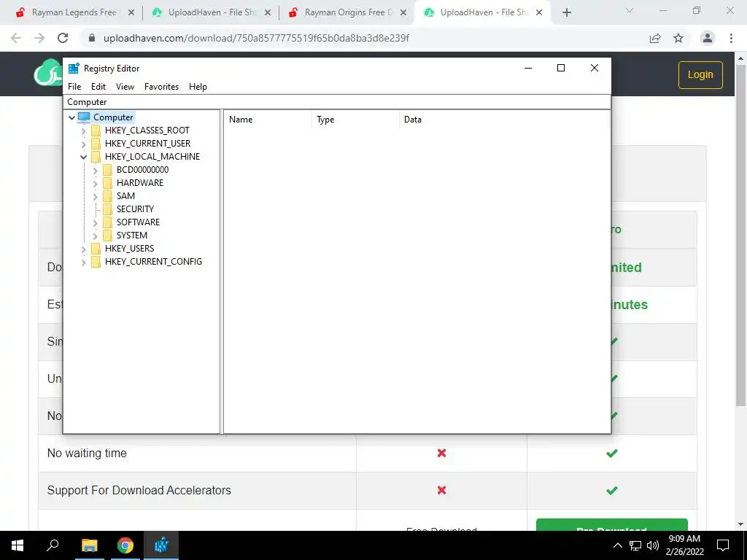Reload the UploadHaven page
Viewport: 747px width, 560px height.
63,38
